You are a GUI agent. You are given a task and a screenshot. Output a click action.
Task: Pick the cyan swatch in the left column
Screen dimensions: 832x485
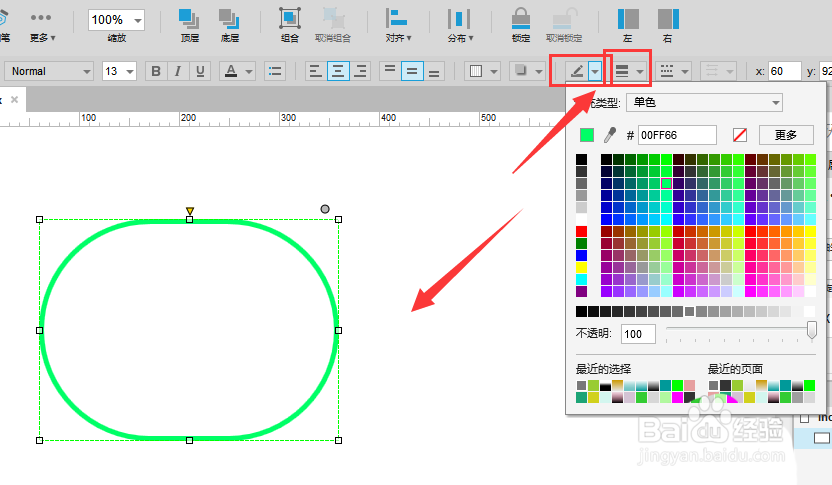tap(582, 279)
